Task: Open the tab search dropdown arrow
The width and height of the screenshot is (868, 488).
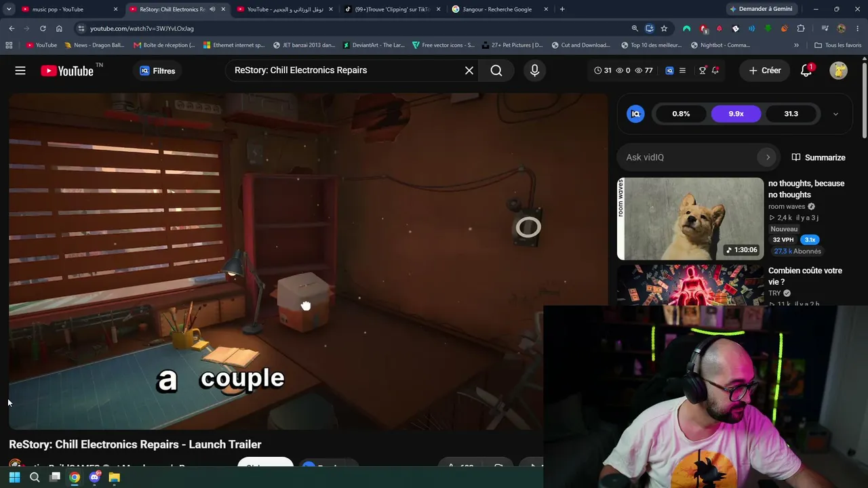Action: point(8,9)
